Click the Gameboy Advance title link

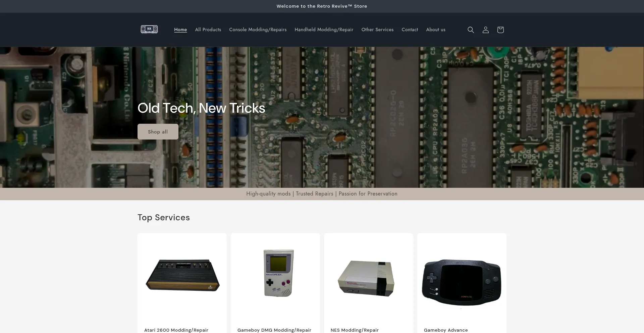(x=445, y=330)
